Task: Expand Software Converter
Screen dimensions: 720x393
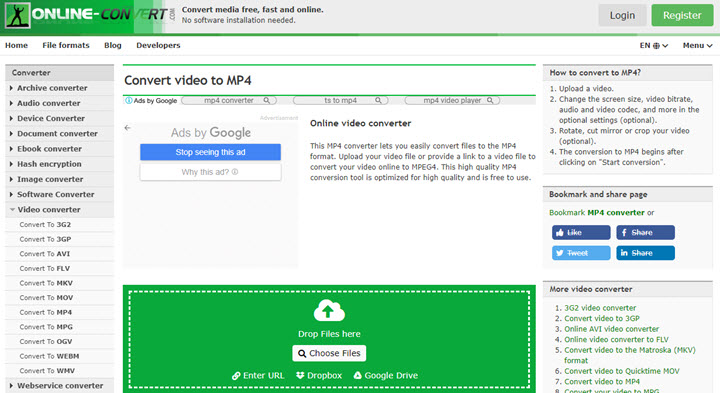Action: point(60,194)
